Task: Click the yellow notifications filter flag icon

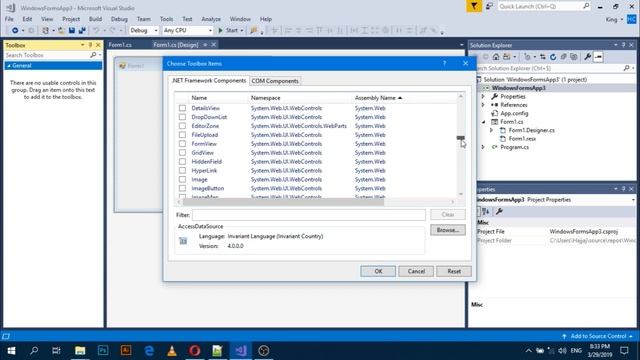Action: point(474,6)
